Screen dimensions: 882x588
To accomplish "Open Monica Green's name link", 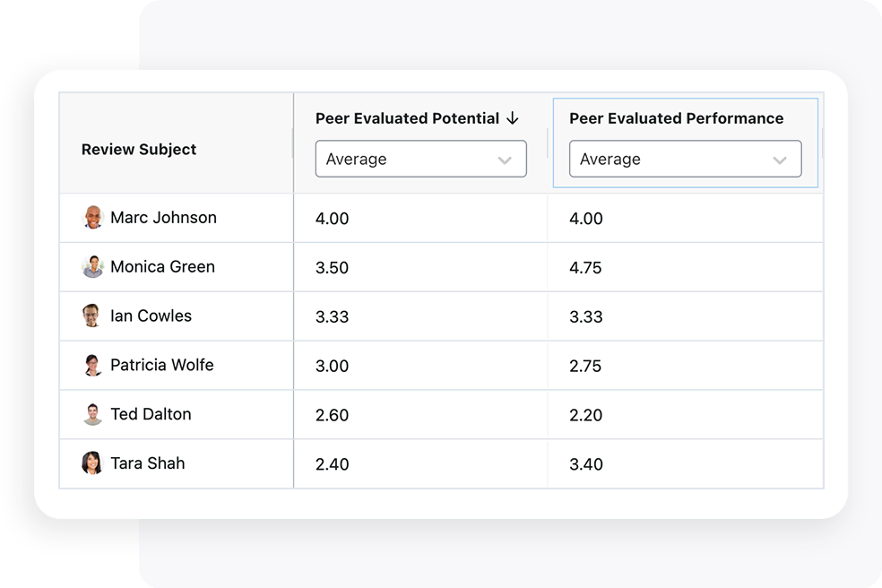I will point(162,267).
